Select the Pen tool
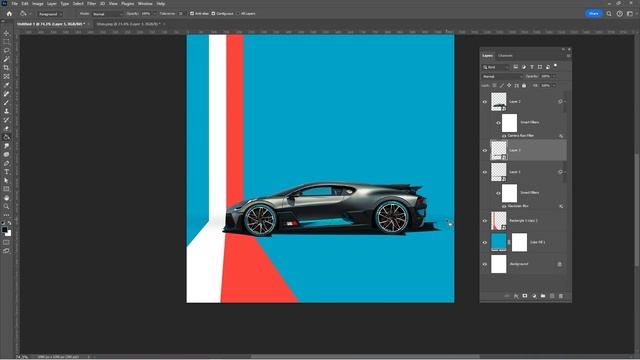The image size is (640, 360). pyautogui.click(x=6, y=163)
